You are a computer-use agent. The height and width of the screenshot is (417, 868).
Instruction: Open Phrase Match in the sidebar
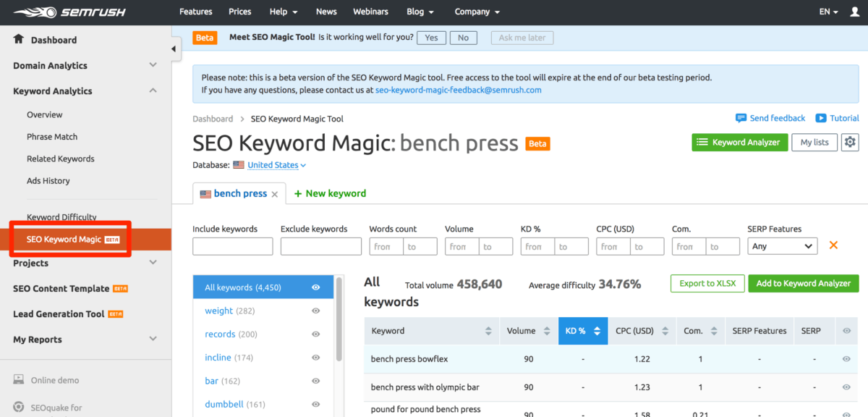52,136
